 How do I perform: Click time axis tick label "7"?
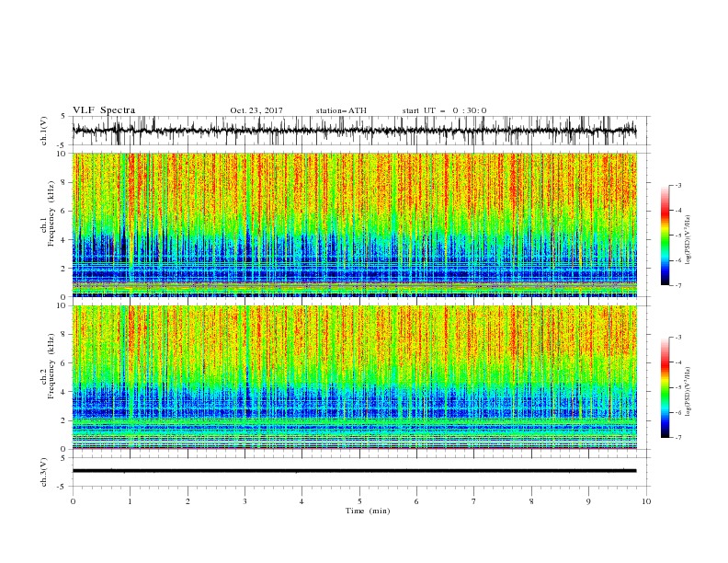(474, 501)
